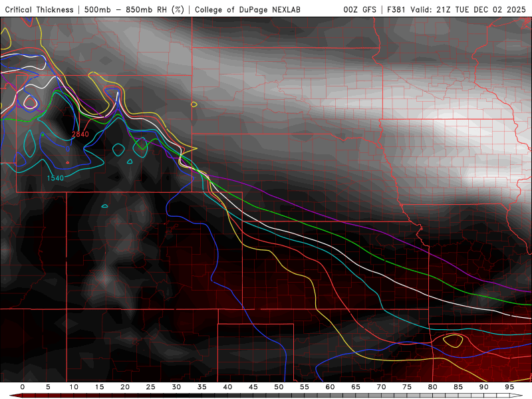Screen dimensions: 532x399
Task: Click the '00Z GFS' model run label
Action: coord(360,9)
